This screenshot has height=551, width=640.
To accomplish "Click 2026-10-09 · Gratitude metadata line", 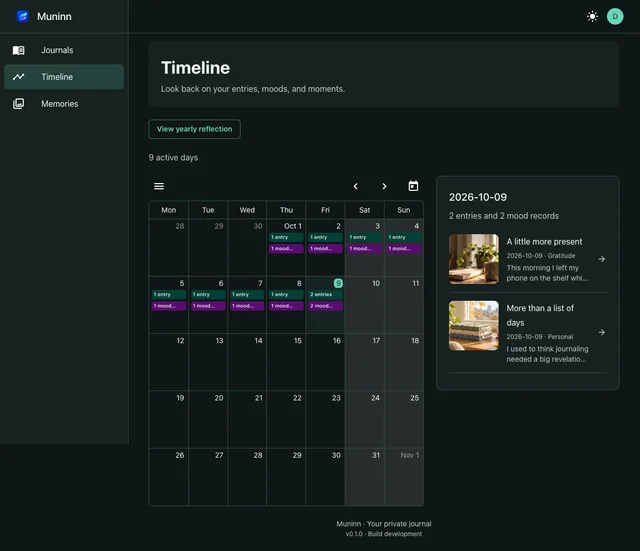I will [540, 256].
